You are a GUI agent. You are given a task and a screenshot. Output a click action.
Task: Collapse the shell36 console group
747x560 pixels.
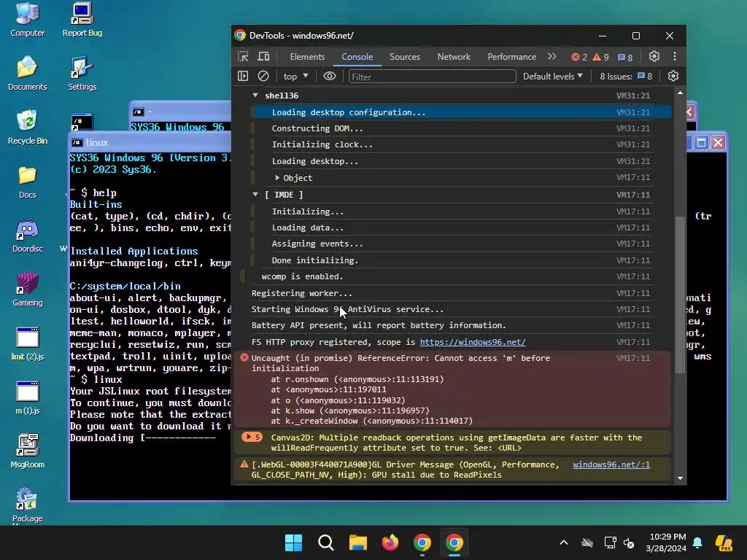pyautogui.click(x=255, y=96)
